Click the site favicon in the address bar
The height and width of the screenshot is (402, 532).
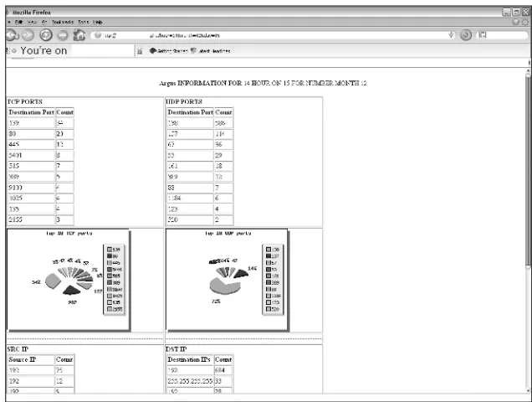(x=98, y=35)
